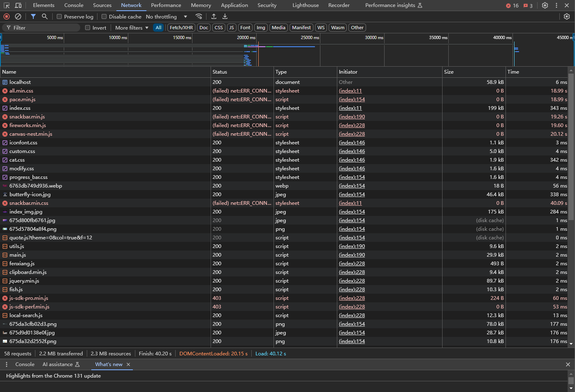Open the Lighthouse tab
The image size is (575, 392).
click(306, 5)
